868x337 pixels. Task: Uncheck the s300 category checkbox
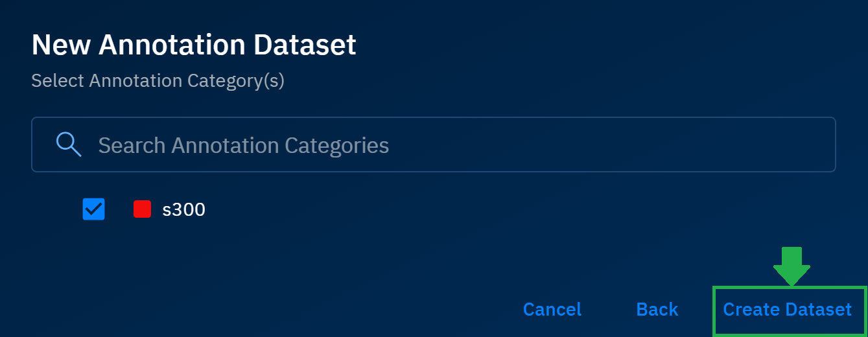(94, 209)
